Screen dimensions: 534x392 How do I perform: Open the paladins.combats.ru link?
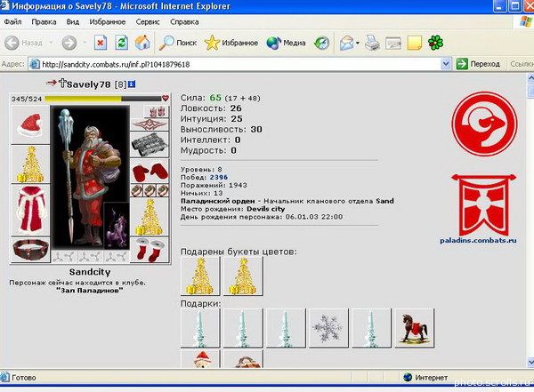478,240
